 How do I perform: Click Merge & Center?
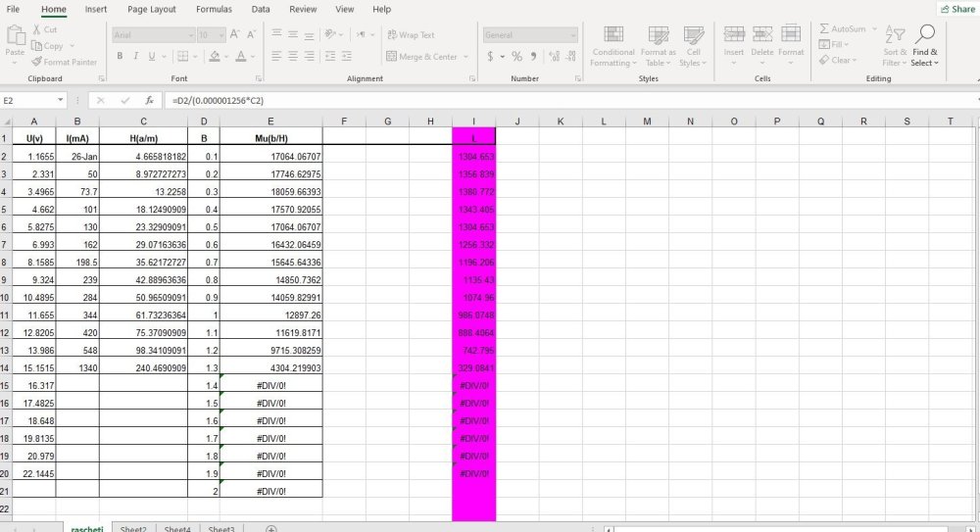421,56
